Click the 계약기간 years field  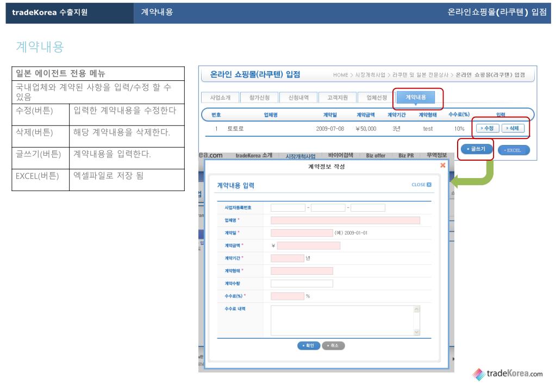[287, 258]
